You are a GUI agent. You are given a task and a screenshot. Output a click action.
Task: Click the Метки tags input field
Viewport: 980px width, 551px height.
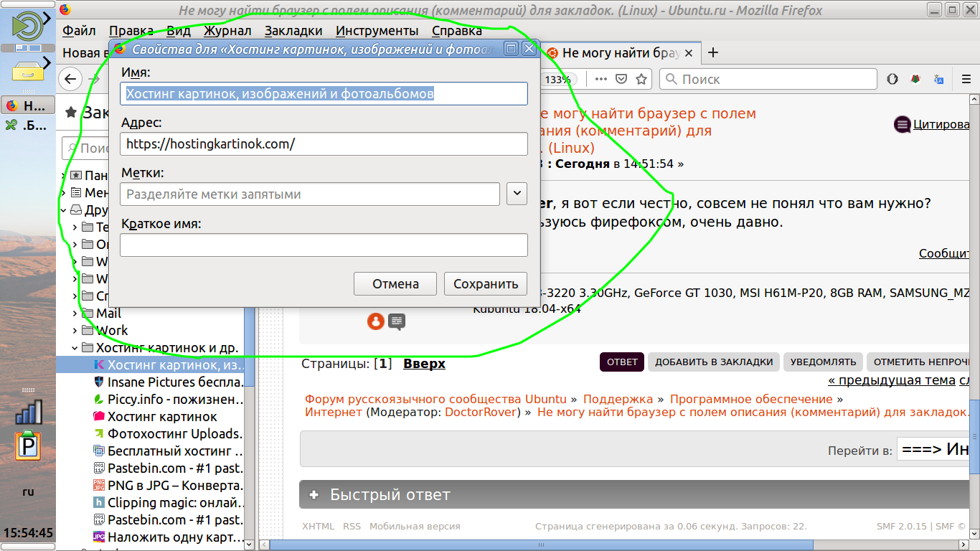coord(310,194)
